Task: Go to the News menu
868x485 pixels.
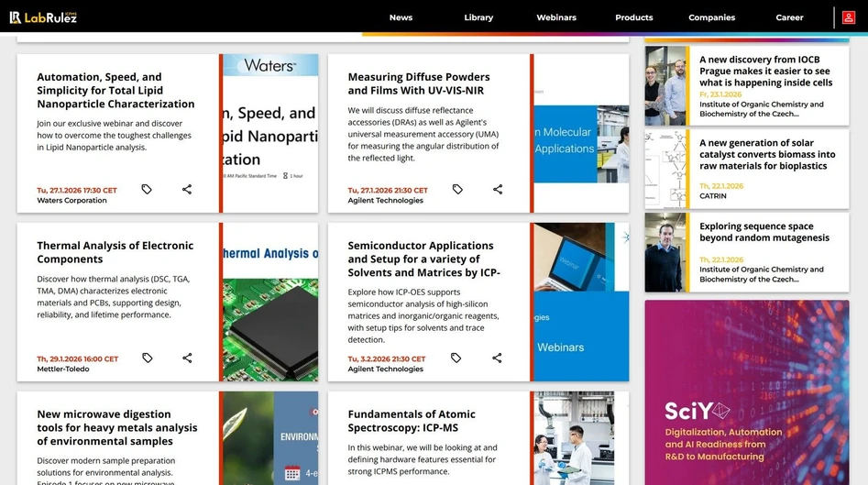Action: pos(401,17)
